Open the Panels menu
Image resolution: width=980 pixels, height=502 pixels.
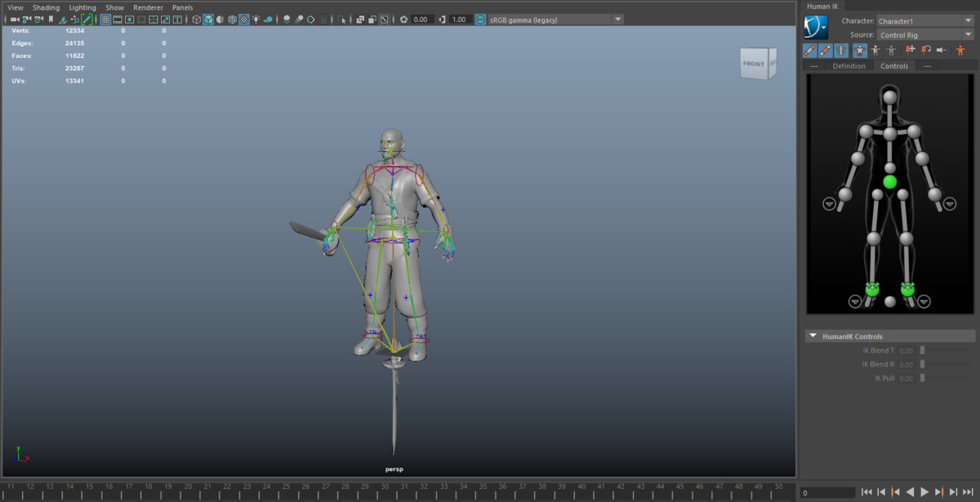click(x=182, y=7)
